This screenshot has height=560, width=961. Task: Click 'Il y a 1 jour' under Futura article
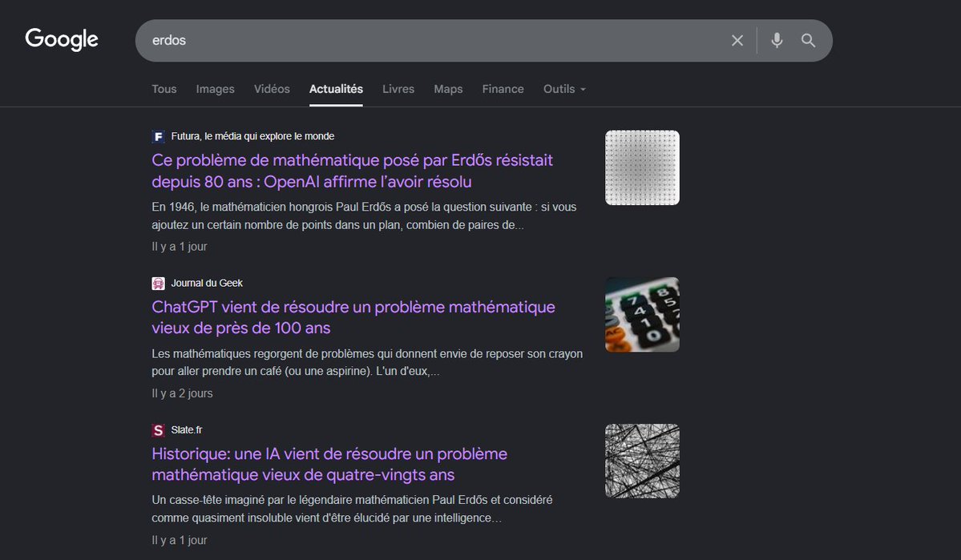coord(180,246)
